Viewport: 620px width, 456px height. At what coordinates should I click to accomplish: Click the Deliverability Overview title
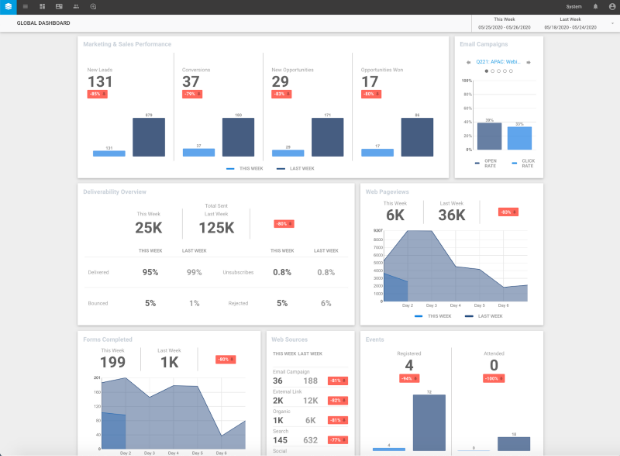click(x=115, y=192)
